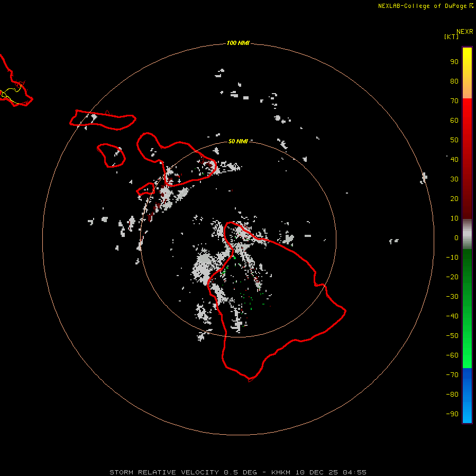Pick the light blue bottom segment of scale
Image resolution: width=476 pixels, height=476 pixels.
pos(467,411)
